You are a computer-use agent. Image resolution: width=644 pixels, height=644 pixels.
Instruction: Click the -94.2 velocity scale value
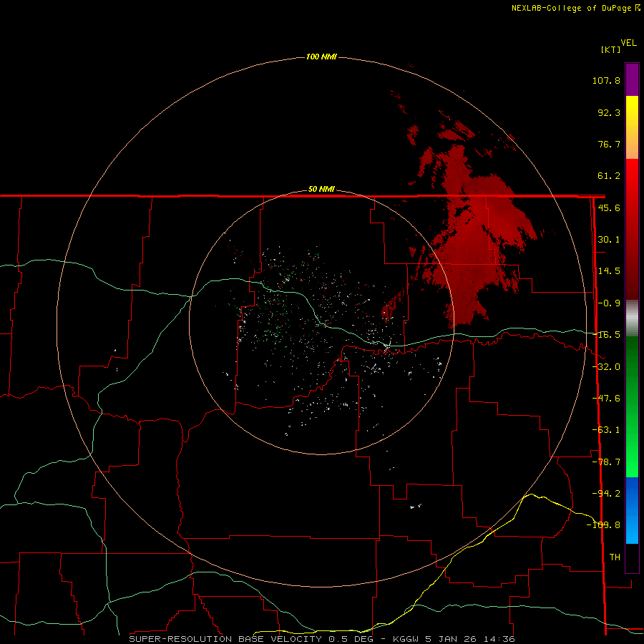[606, 493]
